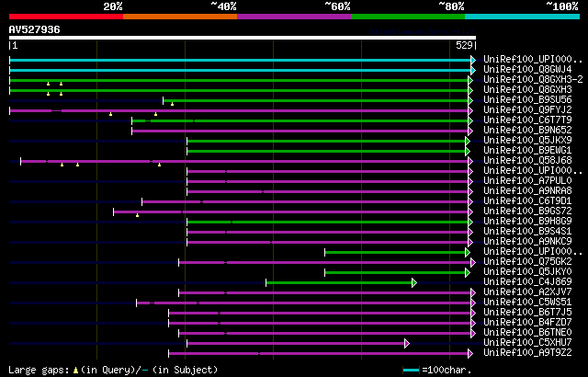Viewport: 588px width, 377px height.
Task: Select the UniRef100_A9T9Z2 label
Action: 527,353
